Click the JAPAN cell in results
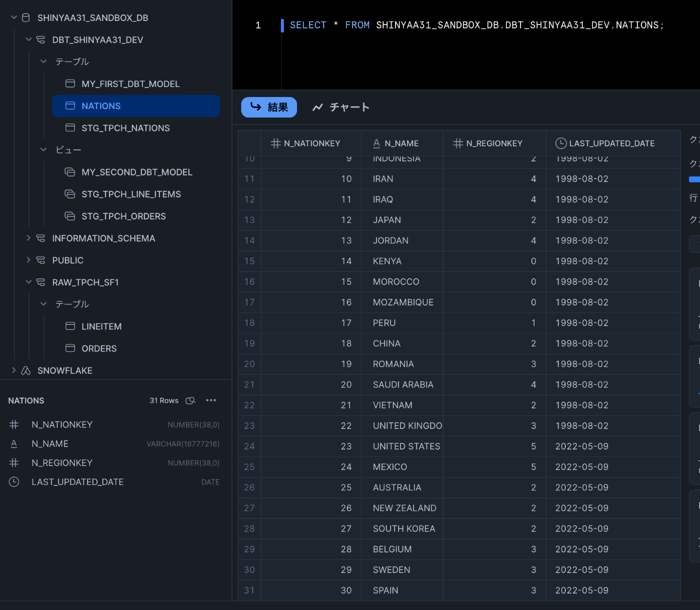This screenshot has width=700, height=610. coord(402,220)
